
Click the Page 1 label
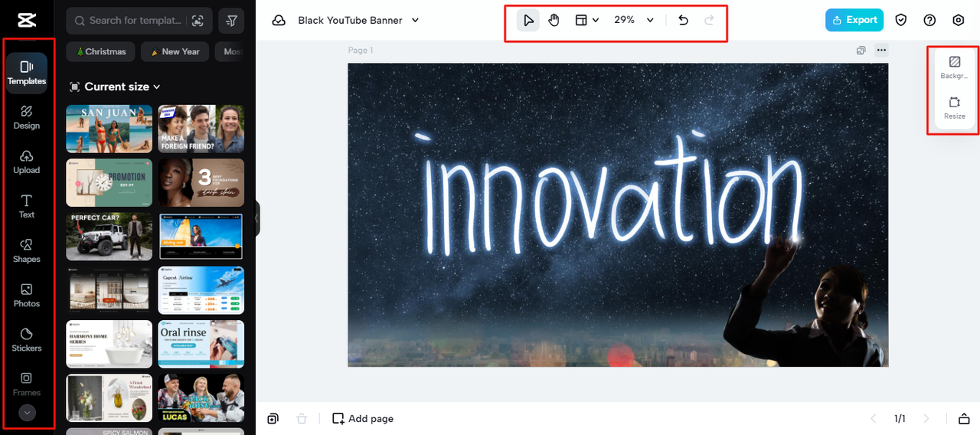pyautogui.click(x=361, y=51)
